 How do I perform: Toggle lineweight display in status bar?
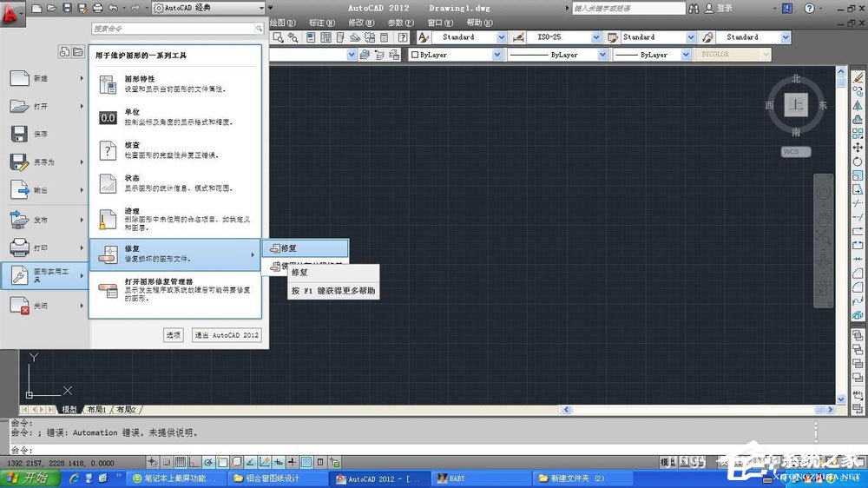[x=293, y=463]
